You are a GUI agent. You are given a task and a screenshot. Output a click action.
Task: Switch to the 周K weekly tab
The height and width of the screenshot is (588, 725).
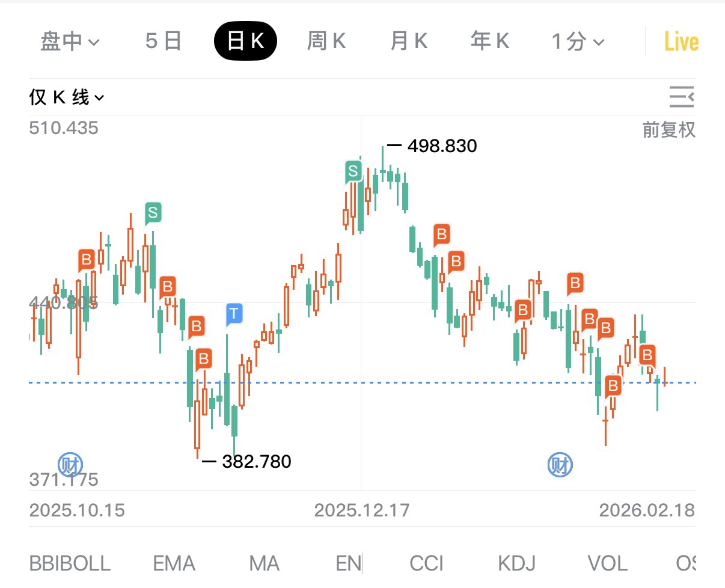(326, 41)
